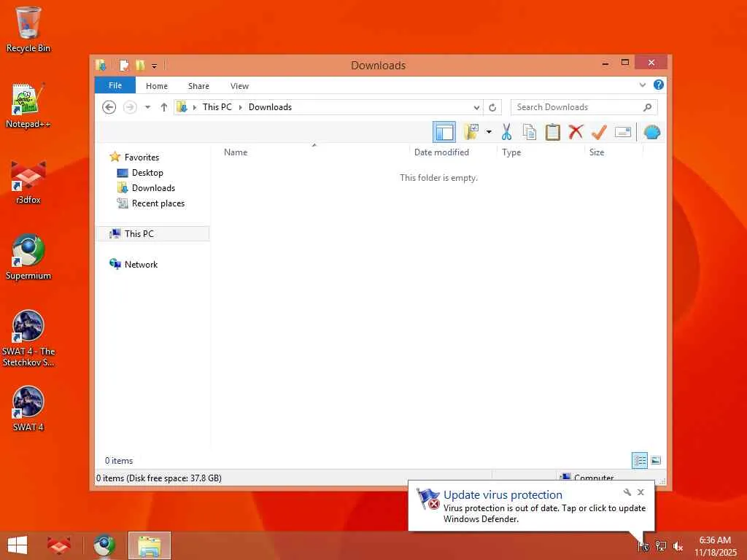Switch to the Home ribbon tab
The width and height of the screenshot is (747, 560).
coord(157,86)
